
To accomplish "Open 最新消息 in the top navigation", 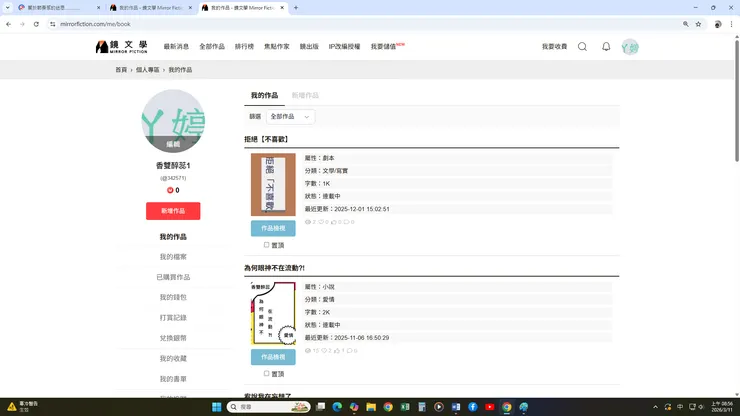I will coord(176,46).
